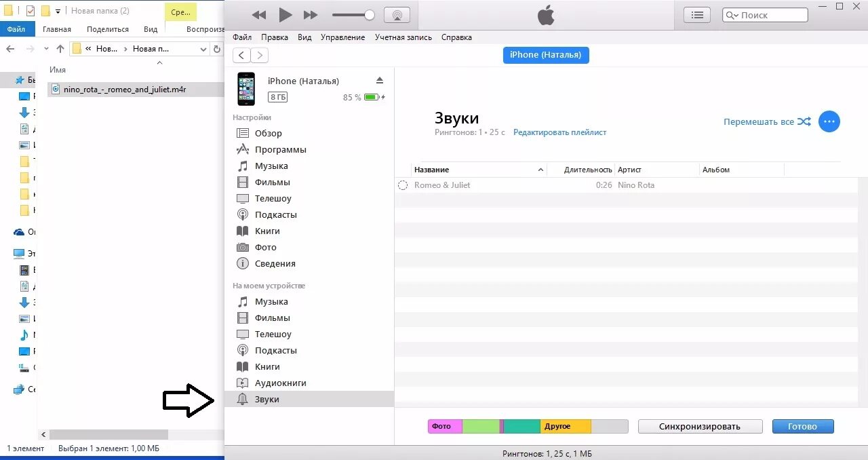
Task: Click the Редактировать плейлист link
Action: click(x=559, y=132)
